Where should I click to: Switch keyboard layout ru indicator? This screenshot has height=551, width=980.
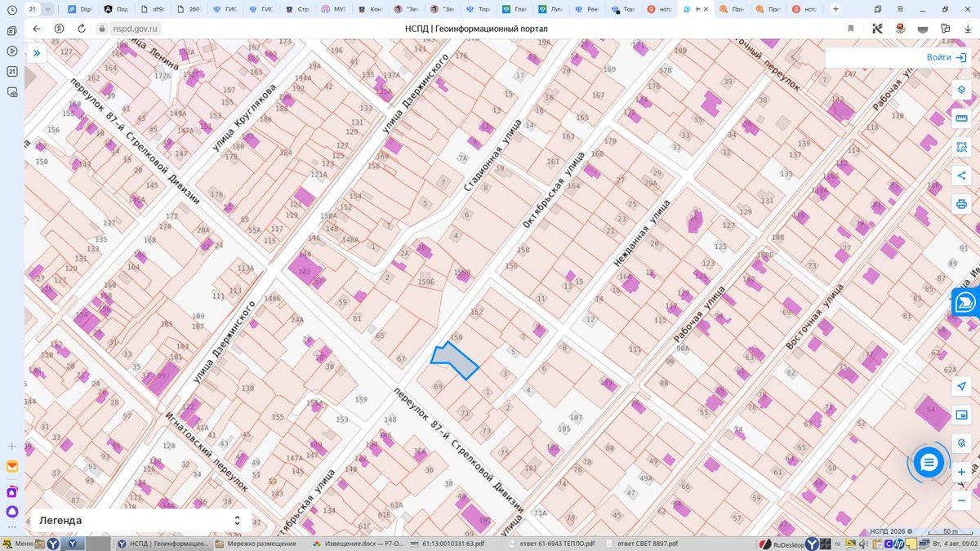[837, 543]
